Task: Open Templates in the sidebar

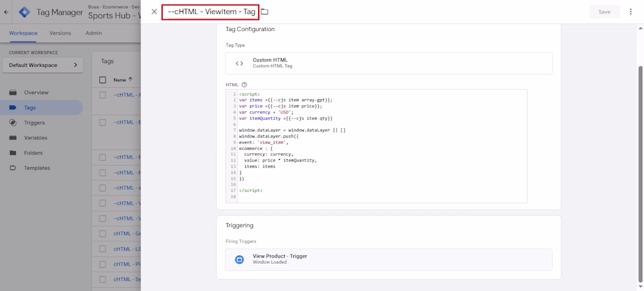Action: (37, 167)
